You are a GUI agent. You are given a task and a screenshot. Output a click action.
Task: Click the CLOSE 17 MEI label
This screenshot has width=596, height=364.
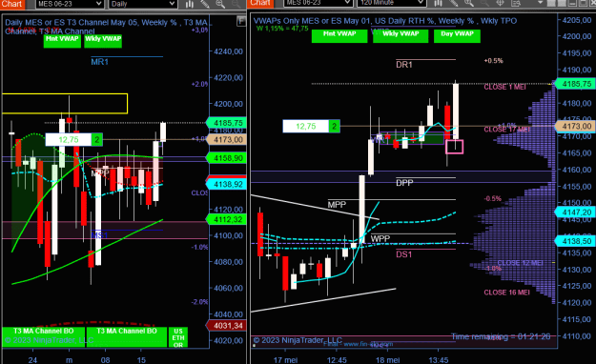(x=506, y=130)
